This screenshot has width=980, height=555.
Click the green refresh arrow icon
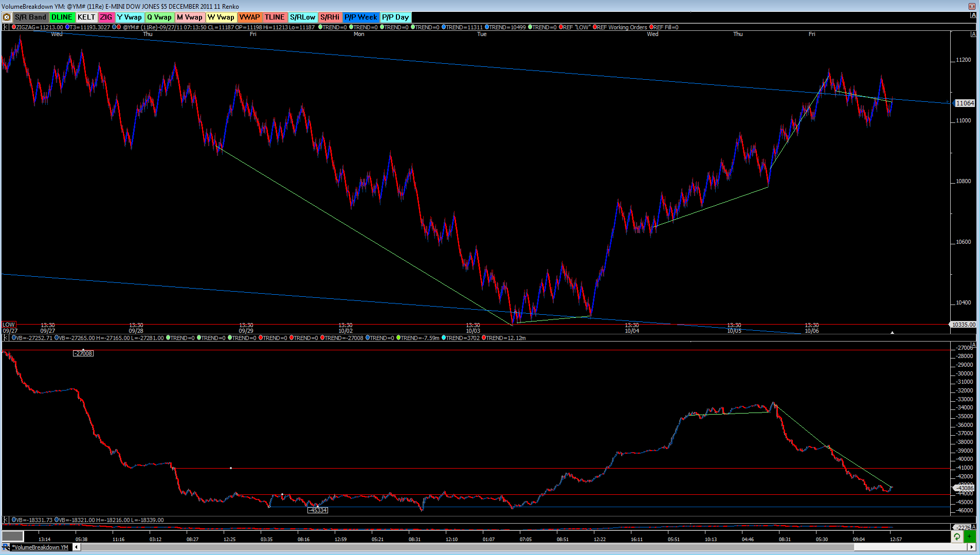coord(957,537)
